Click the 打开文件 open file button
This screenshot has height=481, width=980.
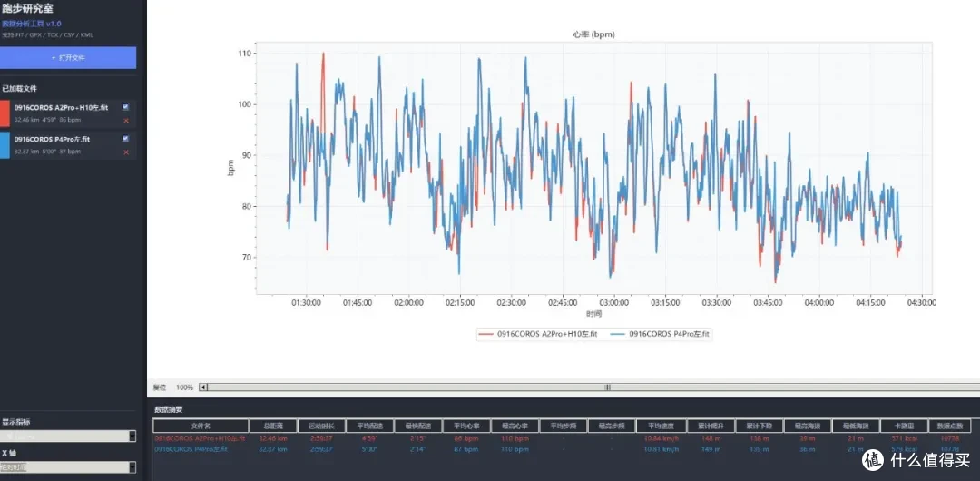click(x=68, y=57)
